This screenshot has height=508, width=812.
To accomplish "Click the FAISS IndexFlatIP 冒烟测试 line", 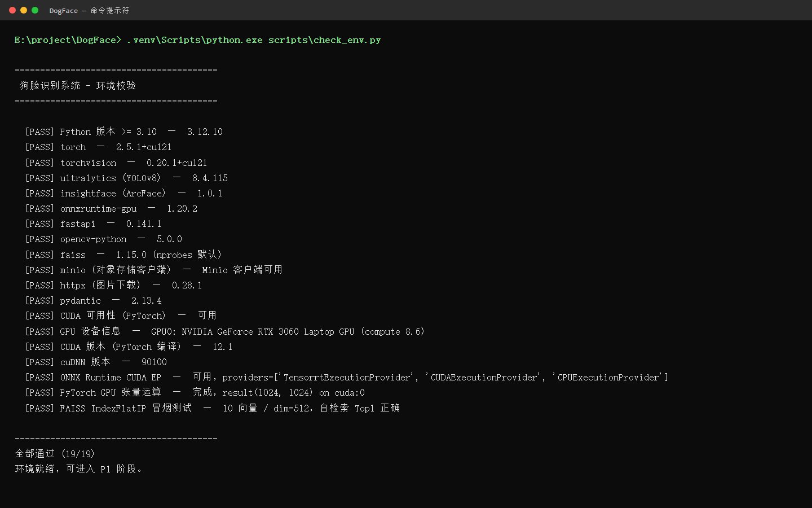I will click(x=213, y=408).
